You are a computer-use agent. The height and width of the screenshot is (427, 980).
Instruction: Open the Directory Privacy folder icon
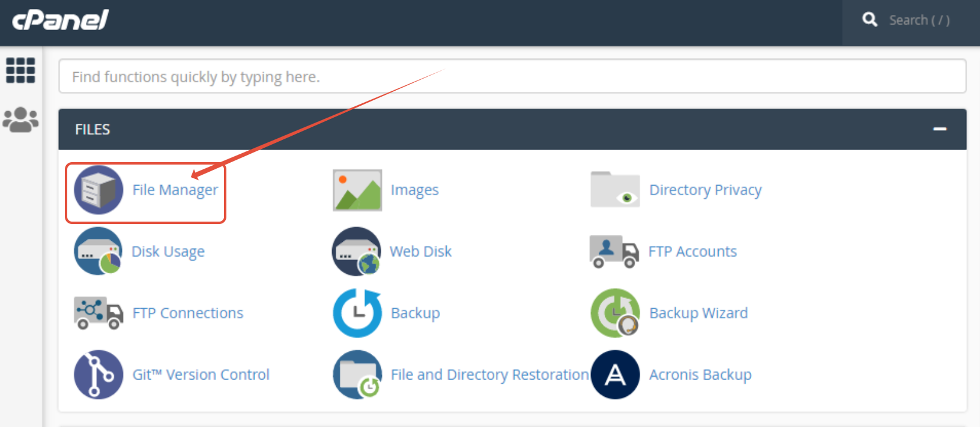click(615, 190)
